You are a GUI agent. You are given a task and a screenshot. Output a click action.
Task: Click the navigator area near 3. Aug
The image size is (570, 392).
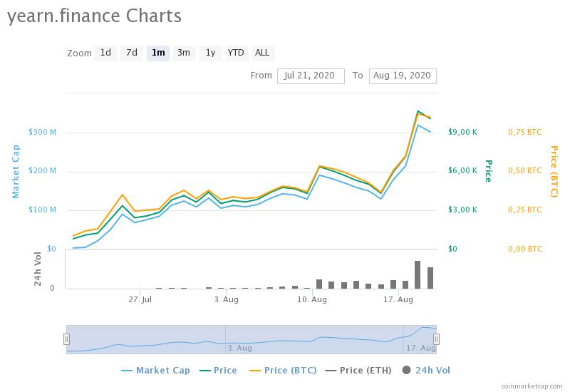(x=239, y=348)
